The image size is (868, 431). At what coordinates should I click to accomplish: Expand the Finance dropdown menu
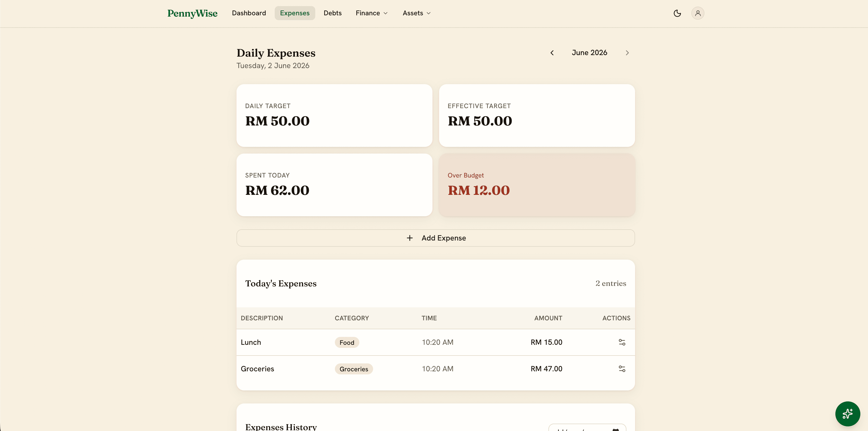point(372,13)
